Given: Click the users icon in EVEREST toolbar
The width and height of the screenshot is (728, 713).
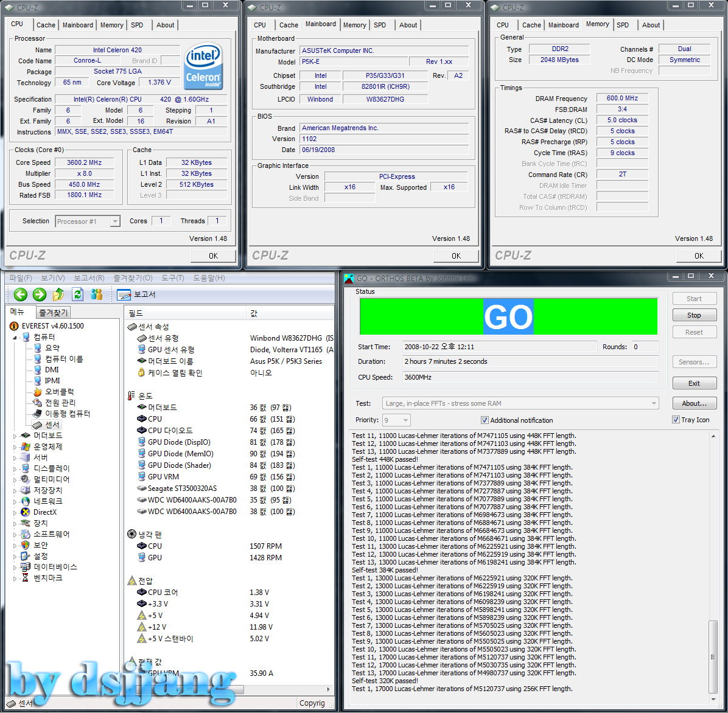Looking at the screenshot, I should pyautogui.click(x=97, y=294).
